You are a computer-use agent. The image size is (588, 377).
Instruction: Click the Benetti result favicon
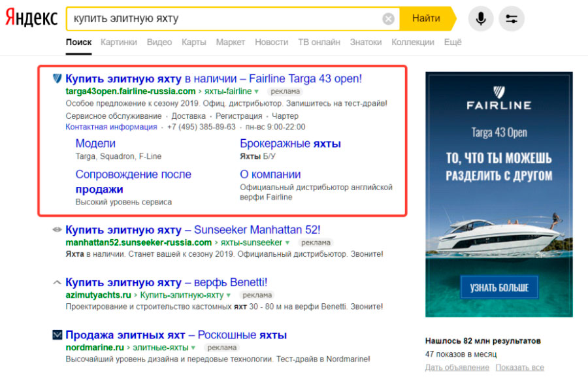point(57,283)
